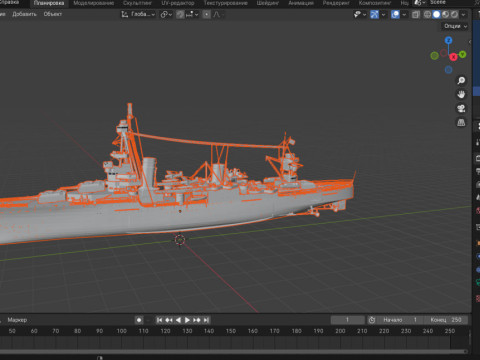Open the proportional editing falloff menu
The width and height of the screenshot is (480, 360).
[217, 14]
